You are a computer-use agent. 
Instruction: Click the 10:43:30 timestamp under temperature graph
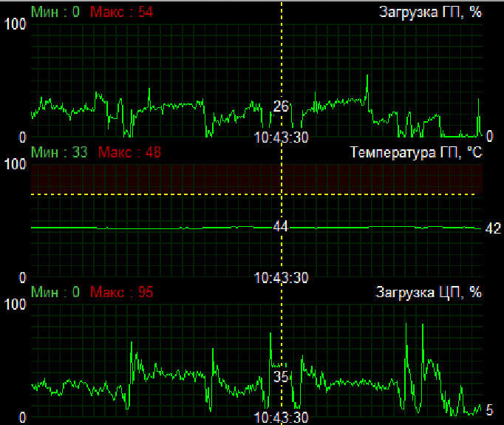[x=282, y=278]
